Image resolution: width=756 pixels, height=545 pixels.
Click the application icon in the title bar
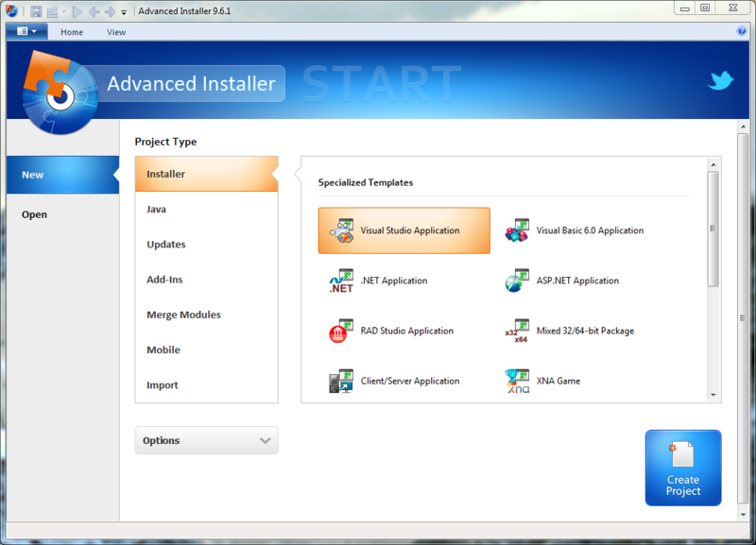tap(11, 10)
